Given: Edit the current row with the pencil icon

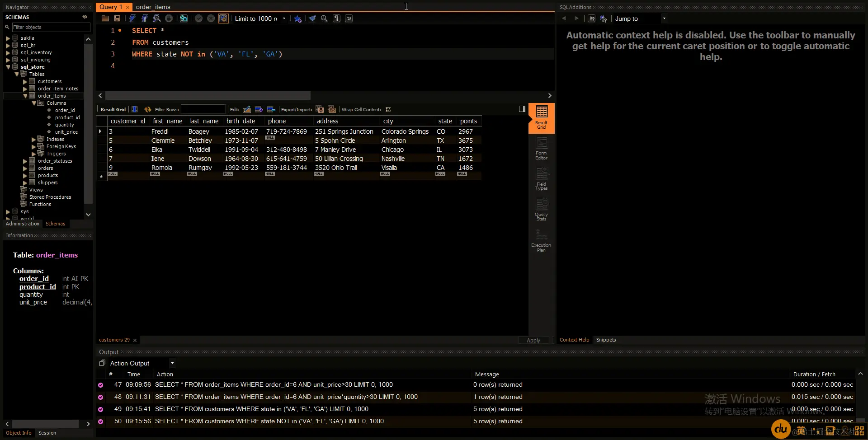Looking at the screenshot, I should 247,109.
